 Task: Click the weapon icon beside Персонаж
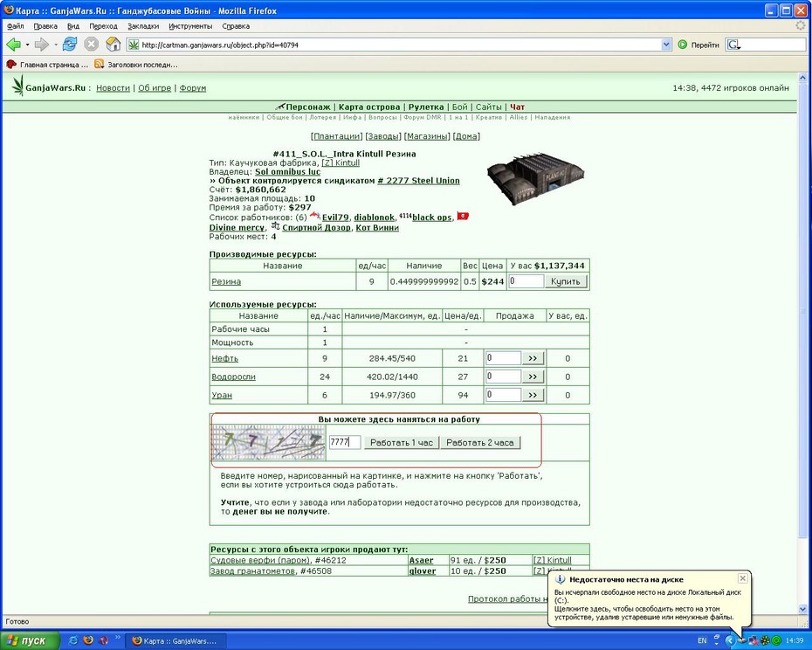[280, 107]
